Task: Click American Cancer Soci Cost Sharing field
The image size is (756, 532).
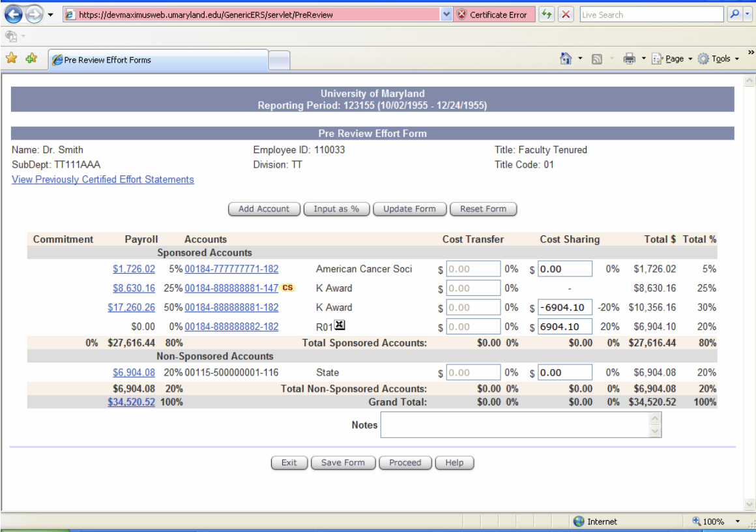Action: [x=565, y=269]
